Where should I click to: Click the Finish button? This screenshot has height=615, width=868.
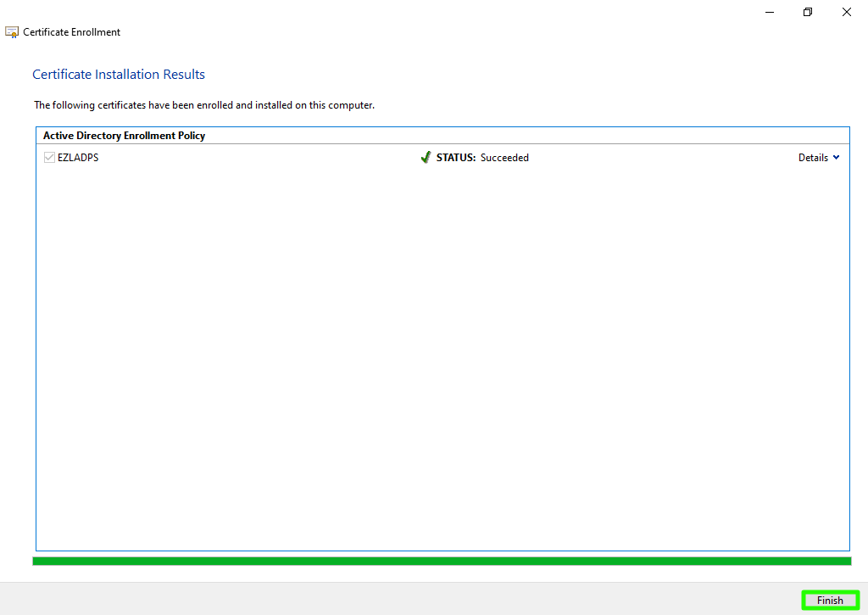[x=830, y=601]
